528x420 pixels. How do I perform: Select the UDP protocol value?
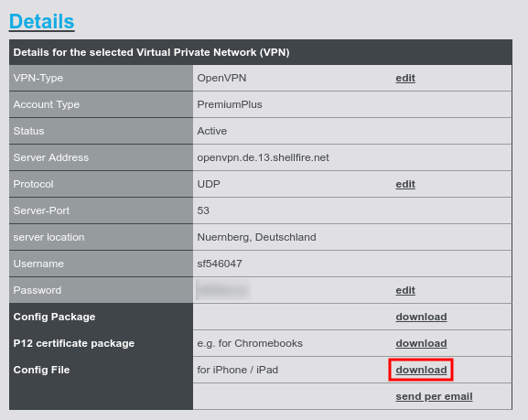pos(209,184)
